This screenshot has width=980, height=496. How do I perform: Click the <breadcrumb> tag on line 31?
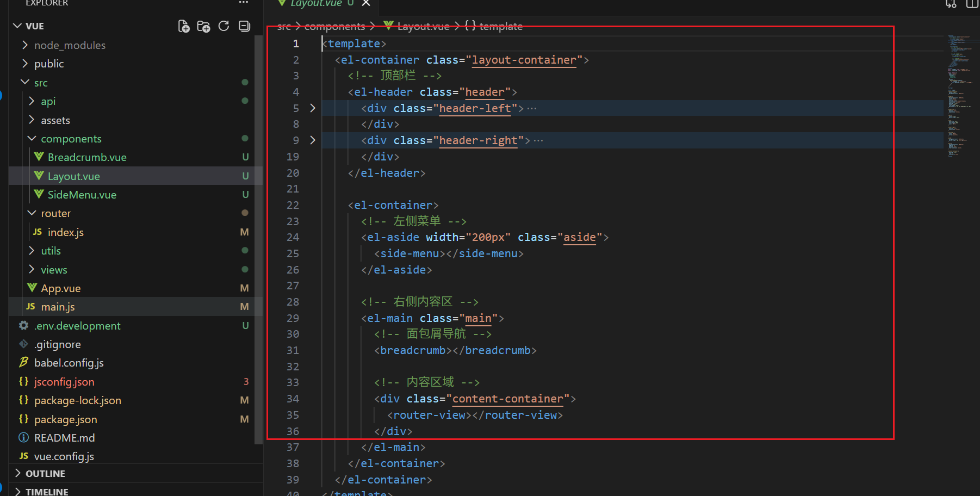click(x=413, y=350)
